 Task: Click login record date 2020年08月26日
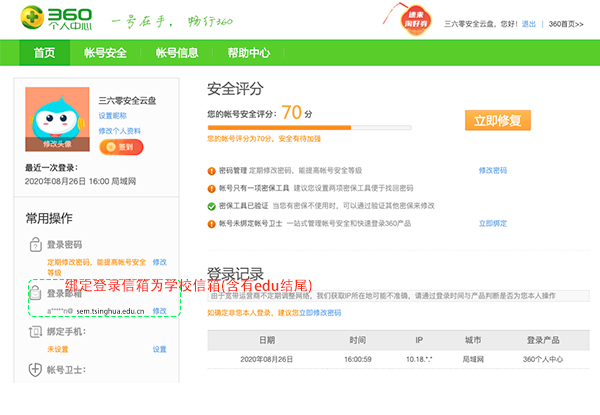(x=266, y=359)
